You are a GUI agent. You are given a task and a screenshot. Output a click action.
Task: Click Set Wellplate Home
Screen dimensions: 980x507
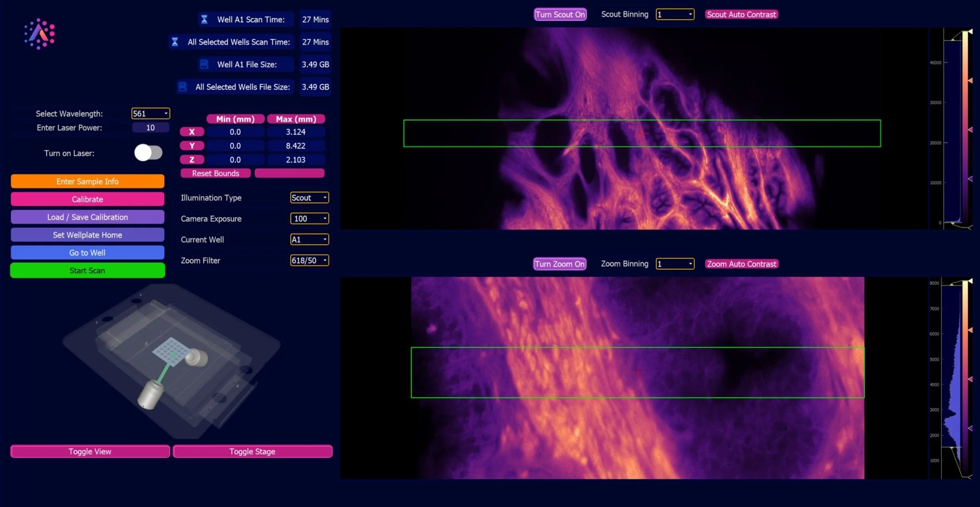pyautogui.click(x=87, y=235)
